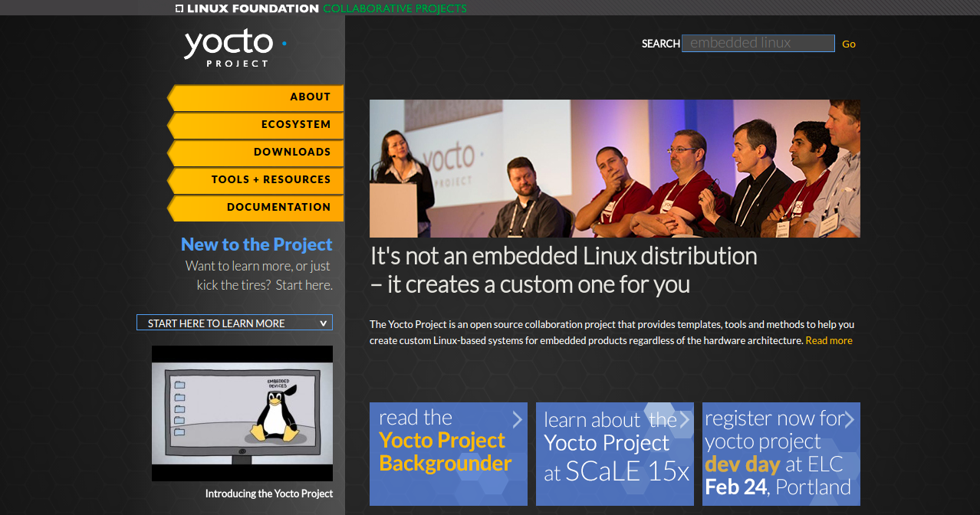The image size is (980, 515).
Task: Click chevron arrow on Backgrounder tile
Action: tap(518, 418)
